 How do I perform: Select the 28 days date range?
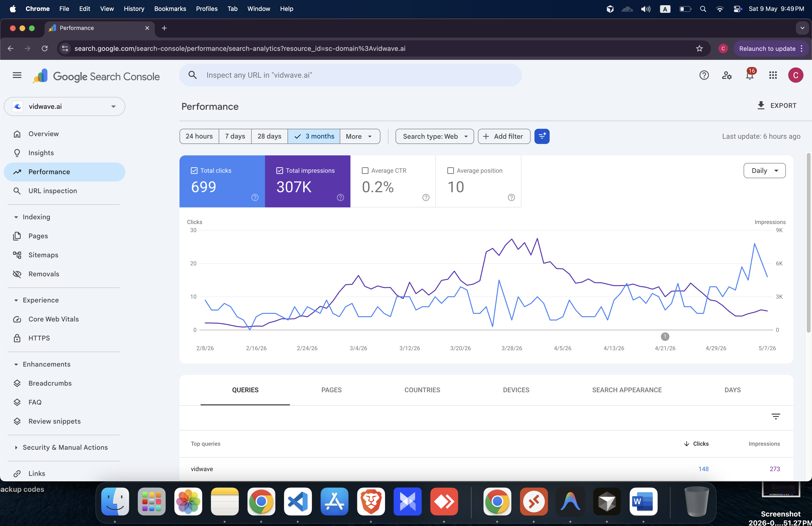269,136
